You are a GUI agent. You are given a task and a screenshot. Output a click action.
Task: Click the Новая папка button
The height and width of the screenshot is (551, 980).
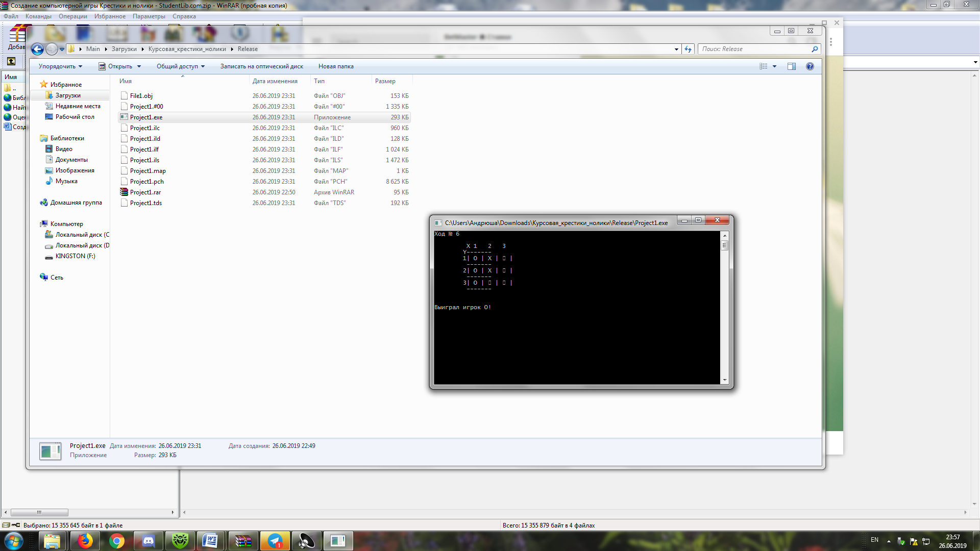(336, 66)
